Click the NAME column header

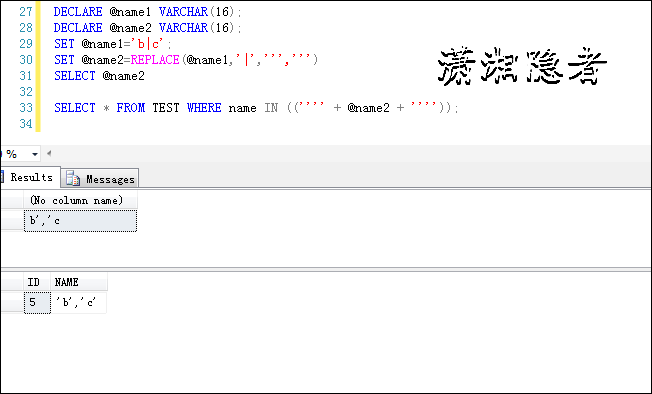(79, 282)
